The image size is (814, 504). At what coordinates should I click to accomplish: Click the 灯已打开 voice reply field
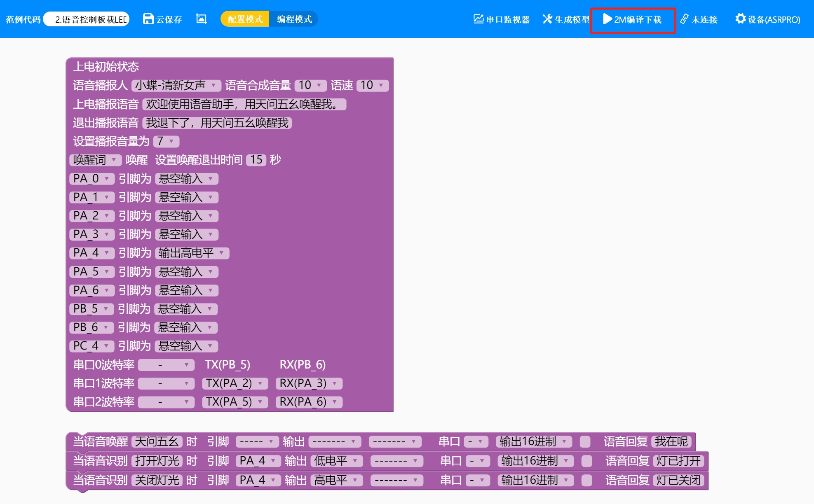pos(678,461)
